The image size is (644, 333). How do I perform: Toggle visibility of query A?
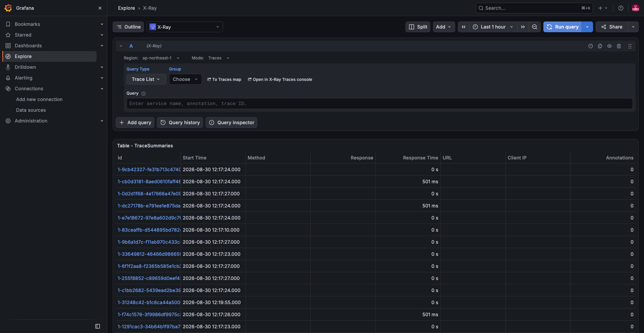tap(609, 46)
